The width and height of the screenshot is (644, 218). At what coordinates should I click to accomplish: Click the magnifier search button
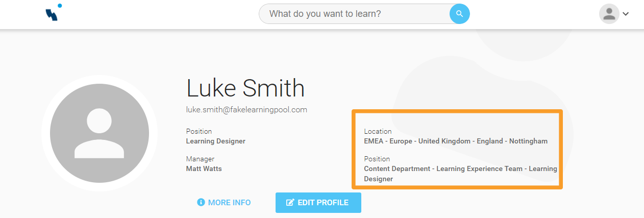pos(459,14)
